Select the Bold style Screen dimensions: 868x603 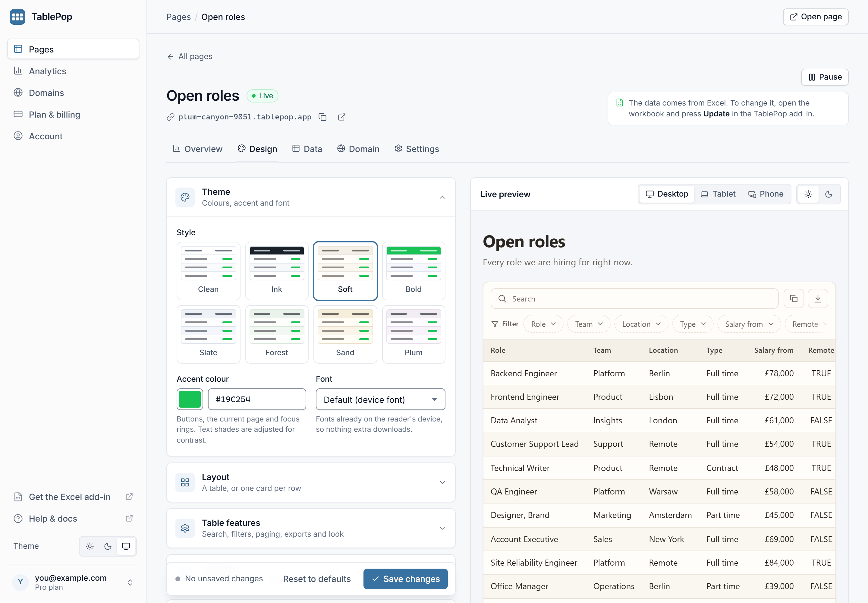pyautogui.click(x=414, y=271)
